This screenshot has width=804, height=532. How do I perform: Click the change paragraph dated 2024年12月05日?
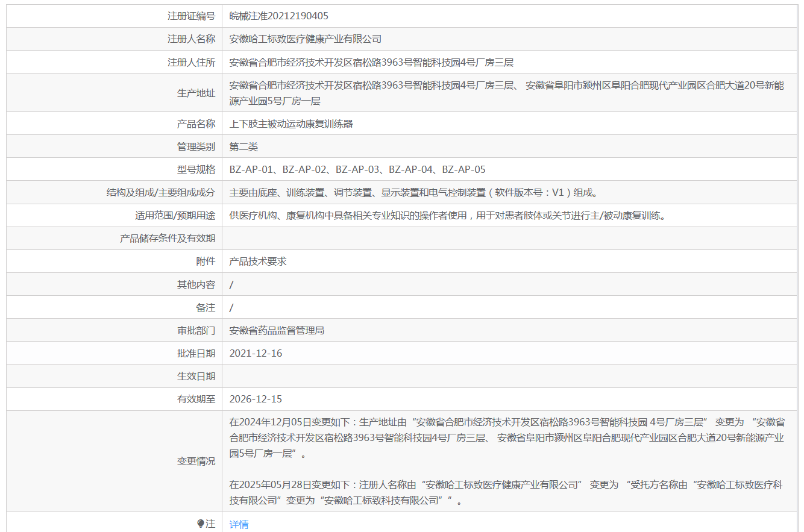[x=507, y=437]
